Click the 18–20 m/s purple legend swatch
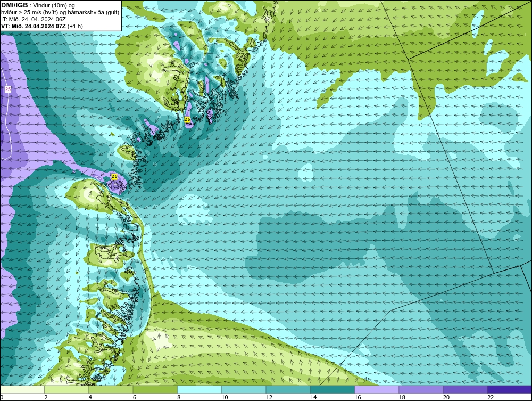 (421, 389)
